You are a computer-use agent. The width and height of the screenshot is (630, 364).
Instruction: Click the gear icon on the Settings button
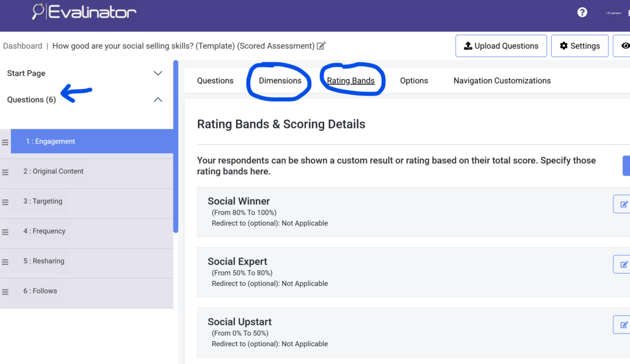[x=564, y=45]
